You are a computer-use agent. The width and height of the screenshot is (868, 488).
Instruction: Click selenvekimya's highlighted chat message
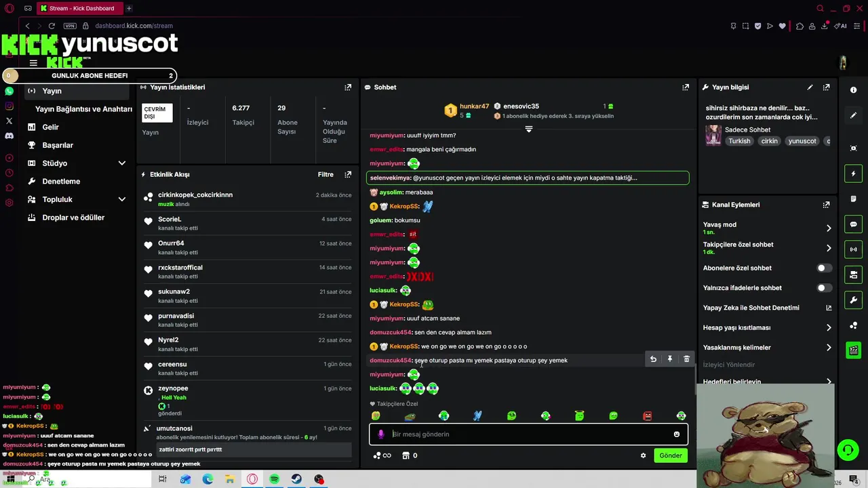[528, 178]
